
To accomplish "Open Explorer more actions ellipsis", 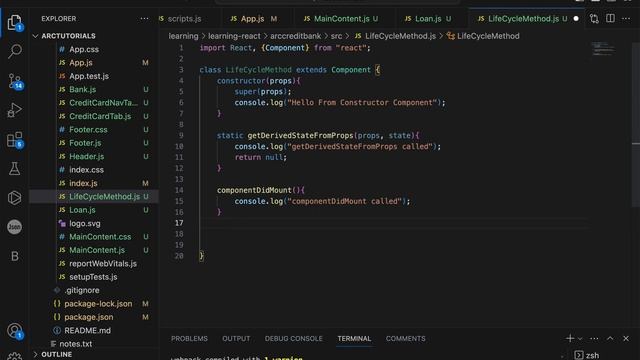I will (144, 19).
